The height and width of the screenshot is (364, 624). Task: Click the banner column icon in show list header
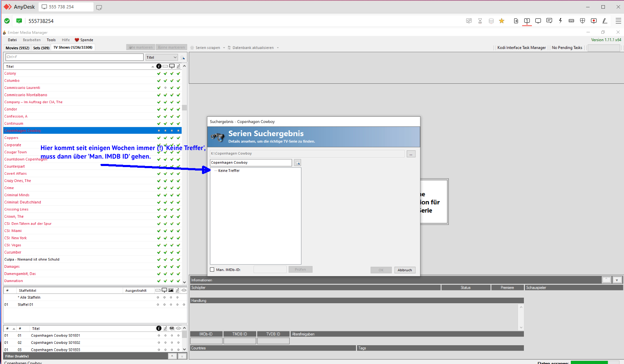pos(165,66)
